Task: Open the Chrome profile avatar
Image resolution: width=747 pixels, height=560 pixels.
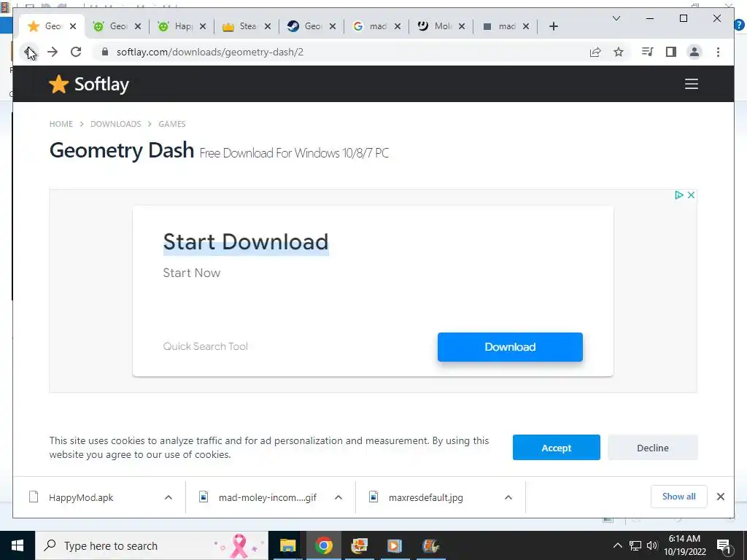Action: coord(694,52)
